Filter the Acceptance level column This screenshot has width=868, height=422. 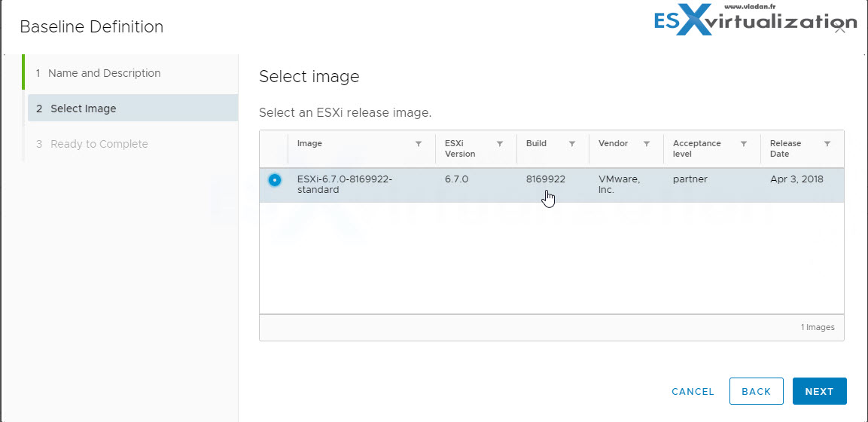744,144
